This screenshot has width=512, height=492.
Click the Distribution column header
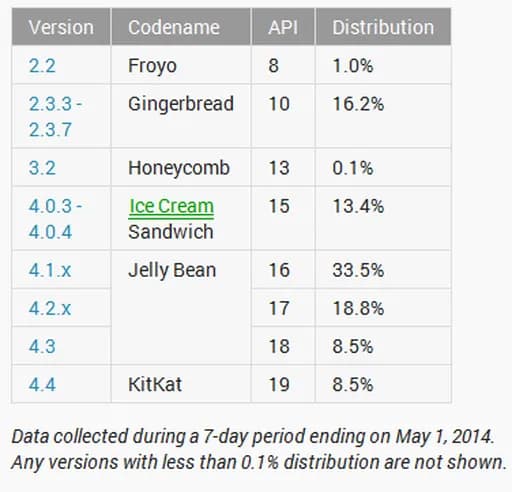383,27
